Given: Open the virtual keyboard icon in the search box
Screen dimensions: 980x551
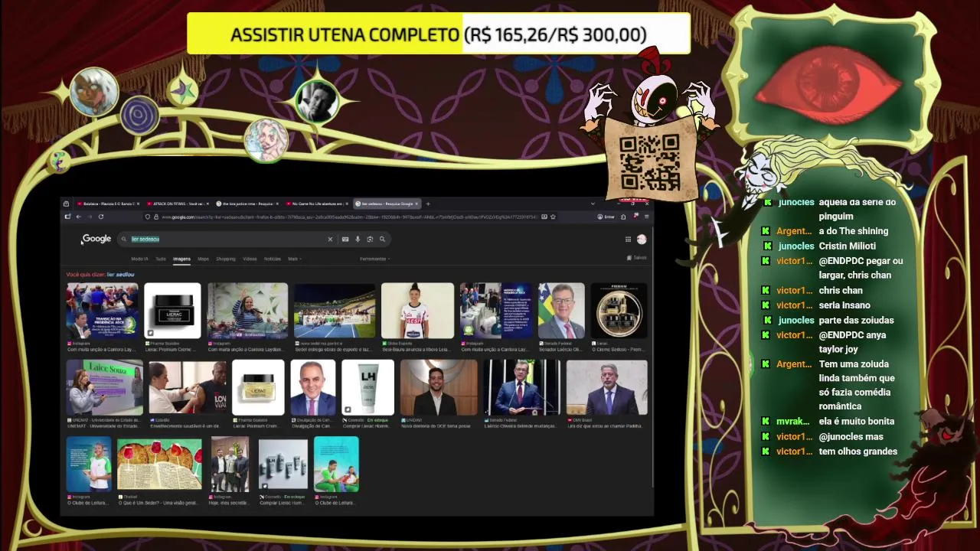Looking at the screenshot, I should point(345,239).
